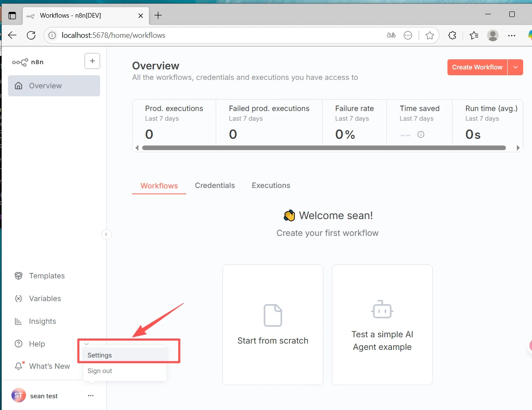This screenshot has height=410, width=532.
Task: Select the Start from scratch card
Action: click(273, 325)
